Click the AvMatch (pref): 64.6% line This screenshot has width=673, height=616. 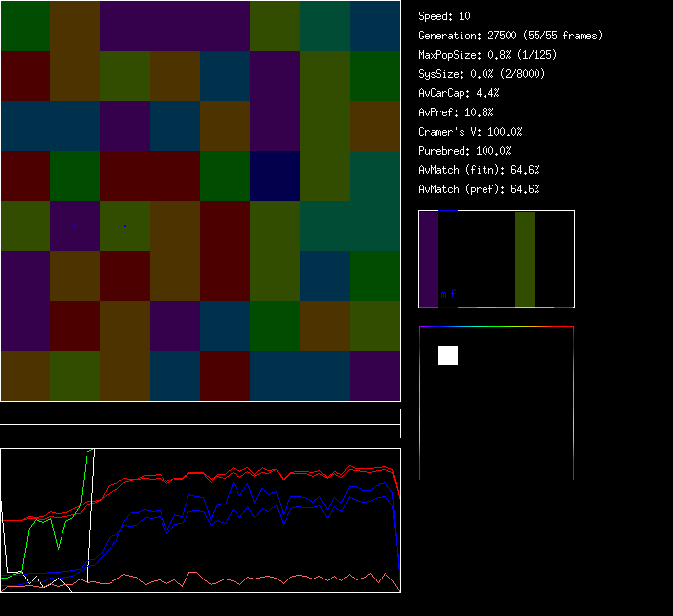tap(479, 189)
